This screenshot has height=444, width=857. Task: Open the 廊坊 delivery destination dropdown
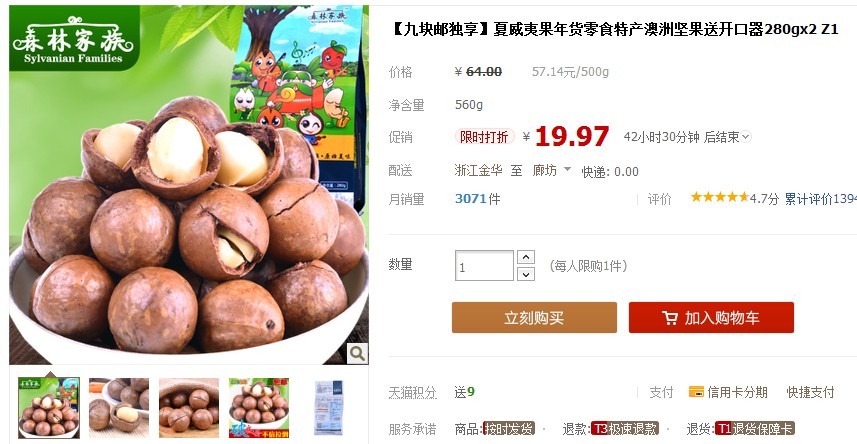pos(551,170)
